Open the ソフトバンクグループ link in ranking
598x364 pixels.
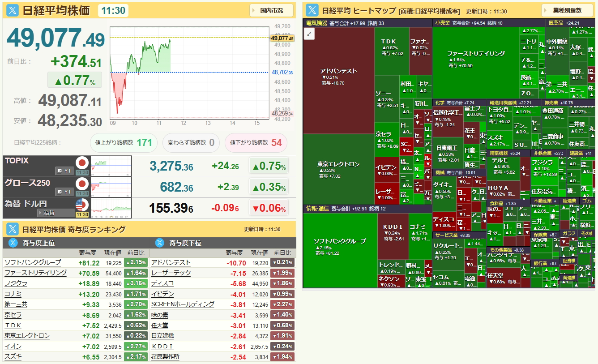coord(33,262)
